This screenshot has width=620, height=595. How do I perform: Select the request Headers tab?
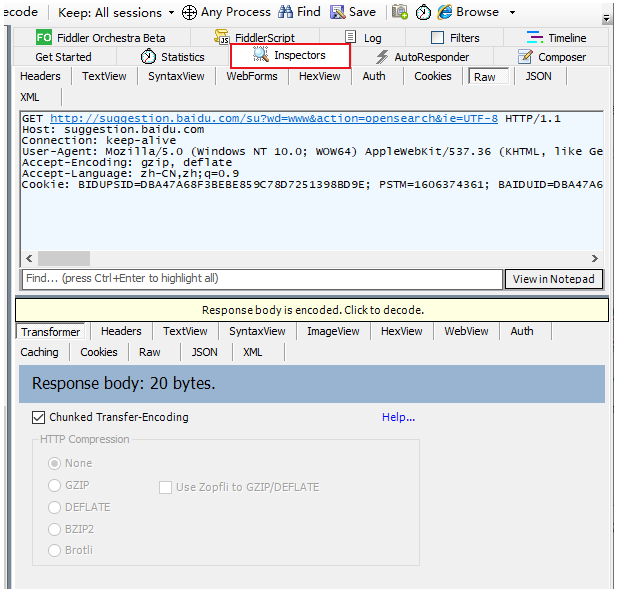pyautogui.click(x=40, y=76)
